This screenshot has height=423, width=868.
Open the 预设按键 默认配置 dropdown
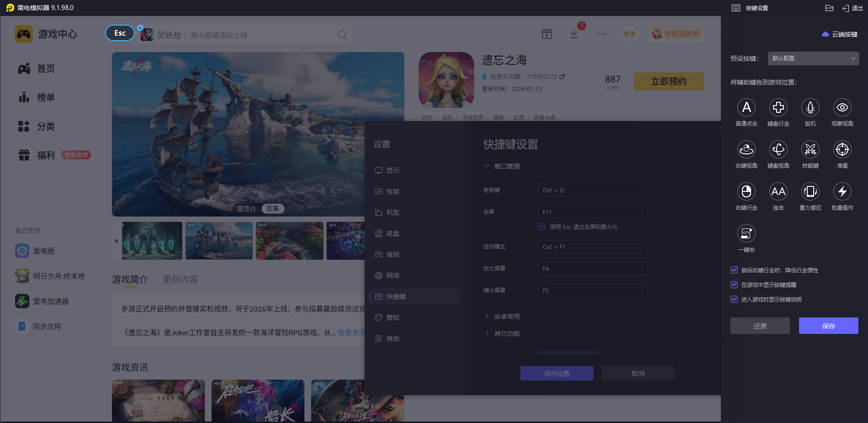(x=813, y=58)
